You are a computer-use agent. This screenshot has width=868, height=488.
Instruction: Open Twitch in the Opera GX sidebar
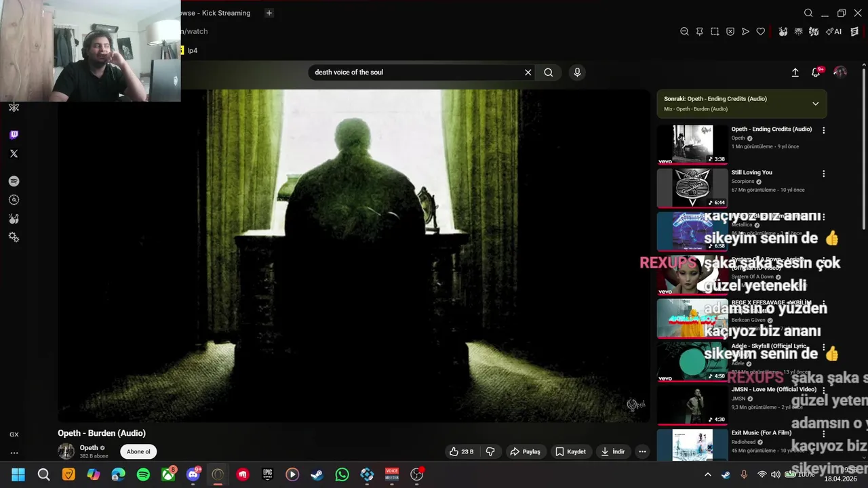(14, 135)
